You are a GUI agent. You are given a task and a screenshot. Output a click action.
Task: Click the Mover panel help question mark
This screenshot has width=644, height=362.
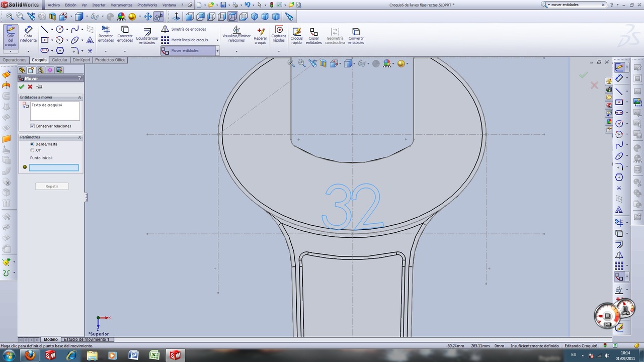79,78
